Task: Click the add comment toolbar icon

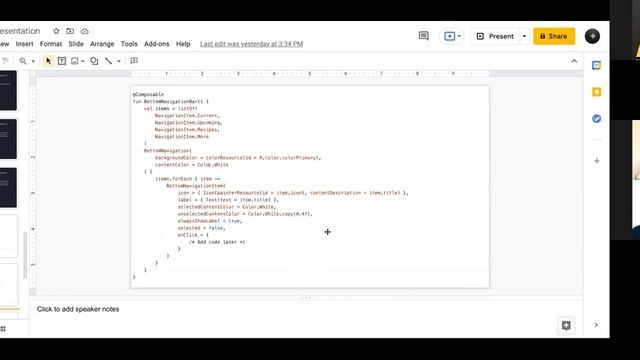Action: [x=134, y=61]
